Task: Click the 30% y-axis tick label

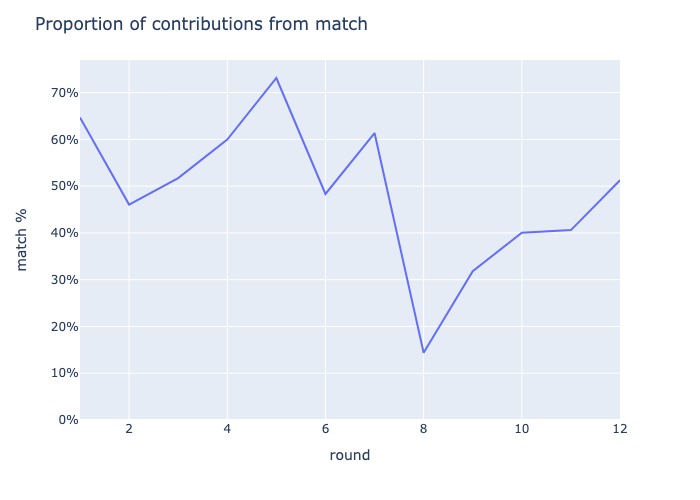Action: coord(65,280)
